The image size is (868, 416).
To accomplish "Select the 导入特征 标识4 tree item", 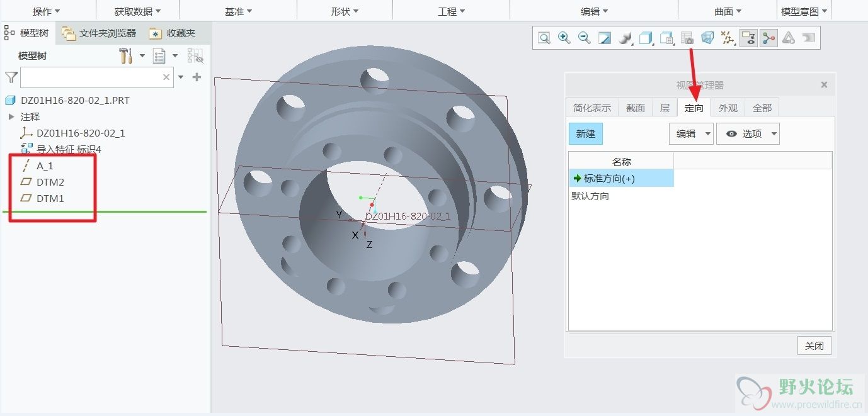I will tap(61, 149).
